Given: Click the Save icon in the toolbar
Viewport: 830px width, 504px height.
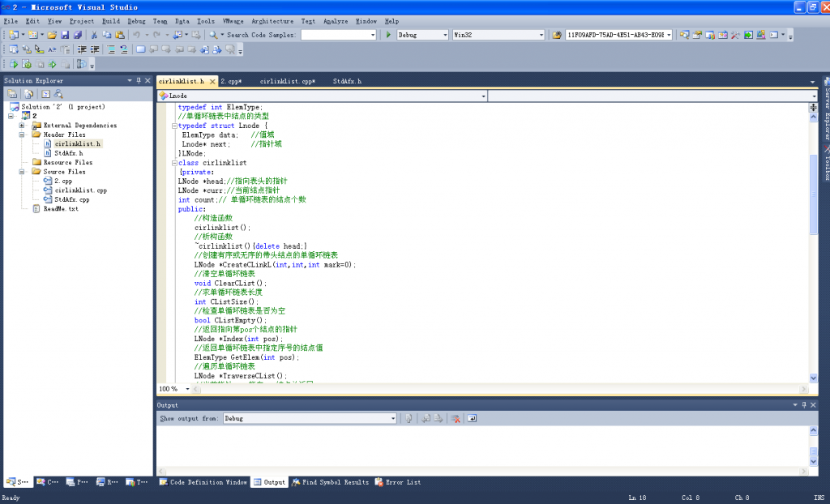Looking at the screenshot, I should pos(65,35).
